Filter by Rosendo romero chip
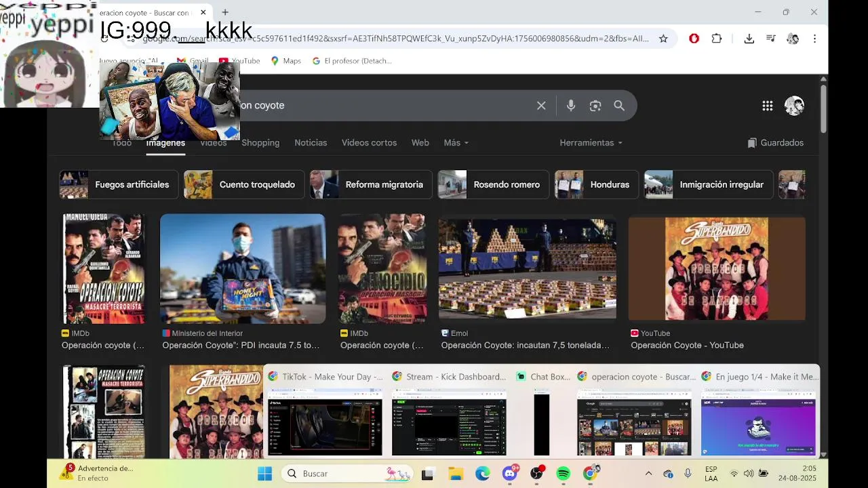The image size is (868, 488). click(x=494, y=184)
